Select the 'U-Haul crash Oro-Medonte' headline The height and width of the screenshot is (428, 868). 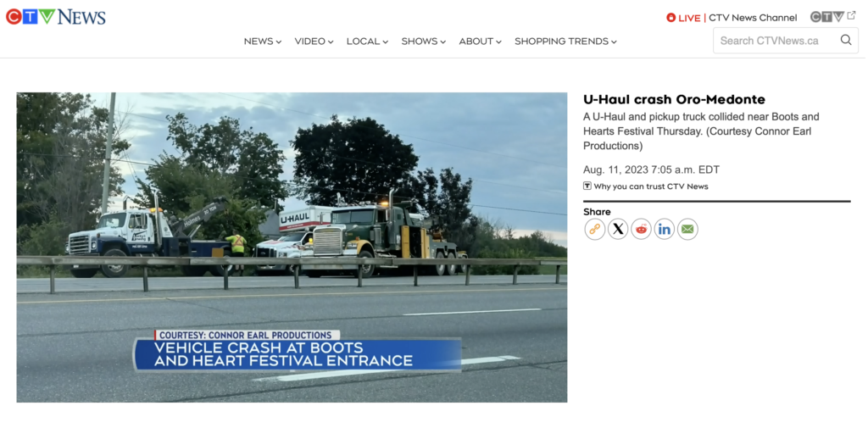click(674, 100)
